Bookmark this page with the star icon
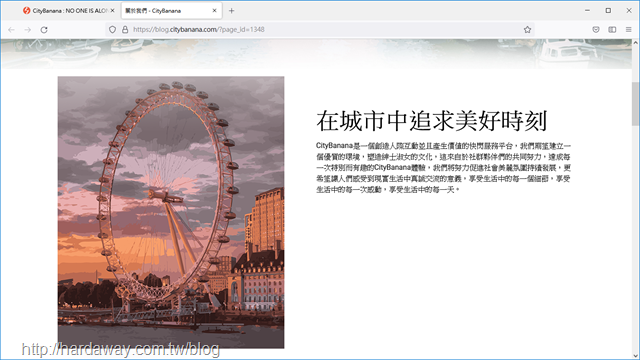The width and height of the screenshot is (640, 360). [527, 29]
